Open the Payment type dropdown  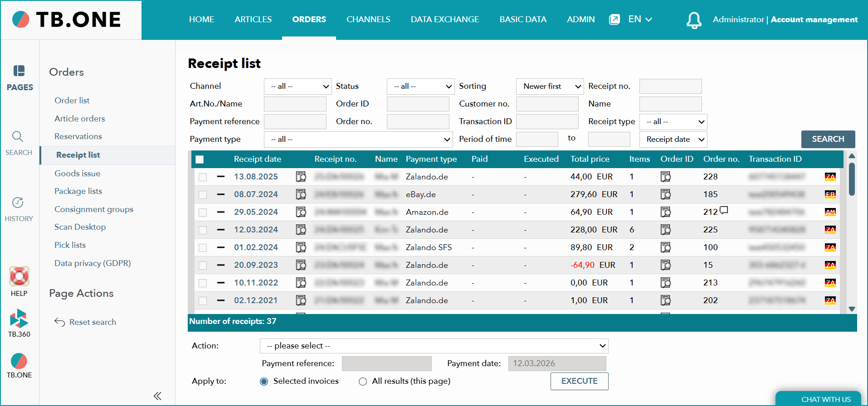click(358, 139)
